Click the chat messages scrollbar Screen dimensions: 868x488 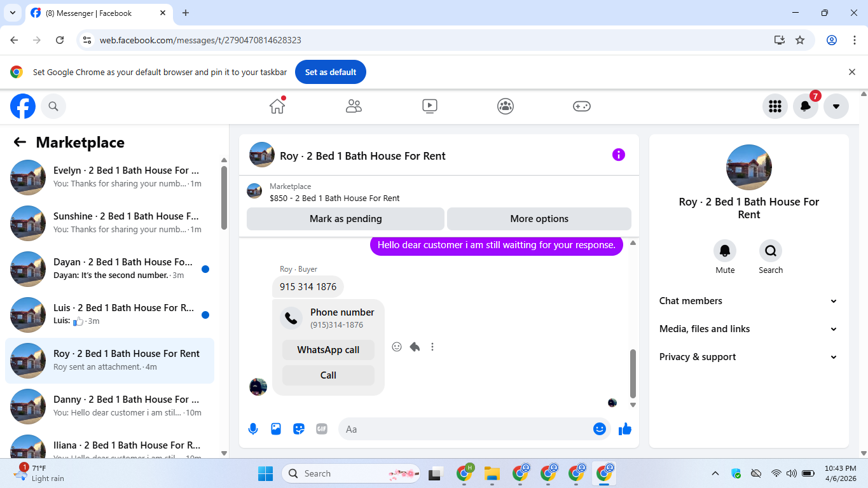[633, 373]
